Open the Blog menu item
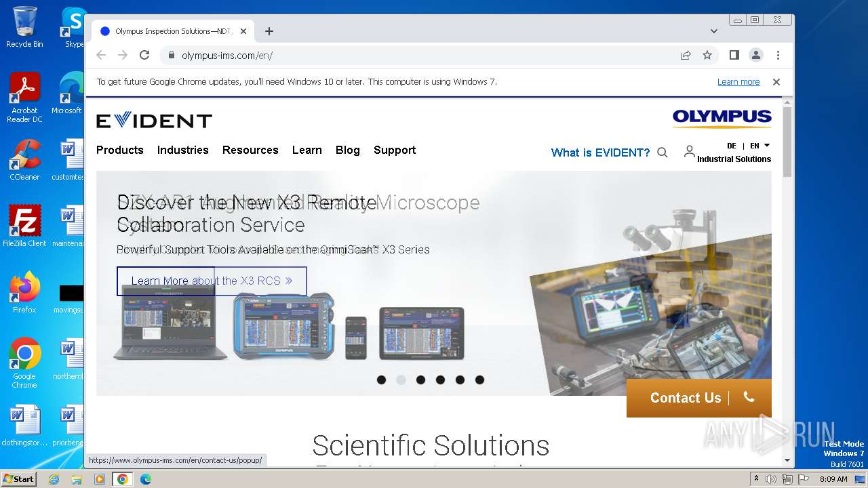868x488 pixels. coord(348,150)
